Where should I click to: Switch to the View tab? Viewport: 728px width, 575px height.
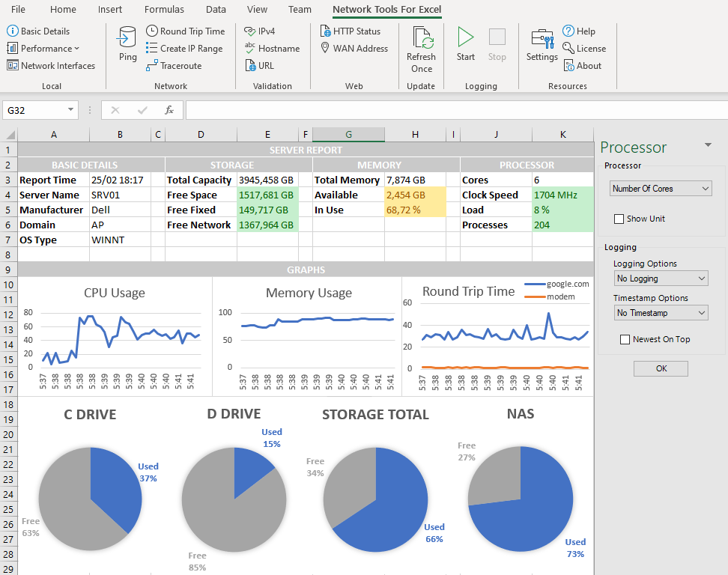257,9
